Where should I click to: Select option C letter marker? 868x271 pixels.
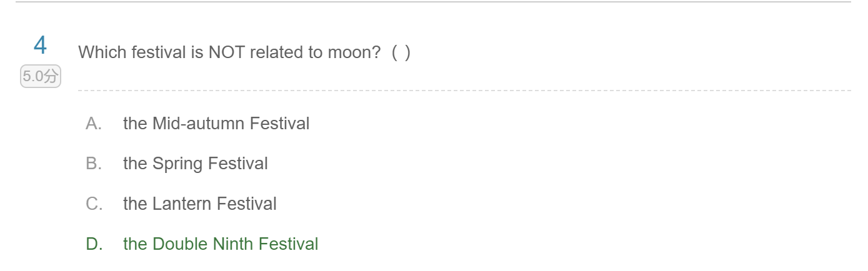click(94, 204)
